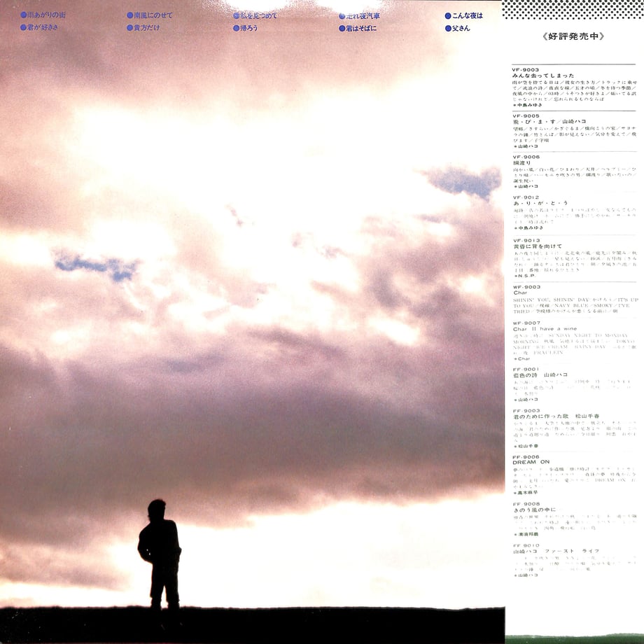Select catalog number VF-9012
644x644 pixels.
click(x=526, y=197)
